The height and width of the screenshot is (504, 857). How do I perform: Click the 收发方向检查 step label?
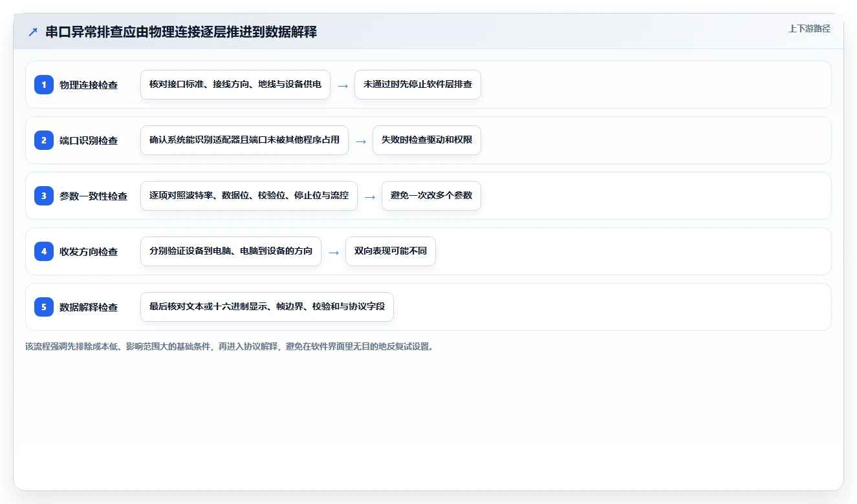(x=89, y=251)
